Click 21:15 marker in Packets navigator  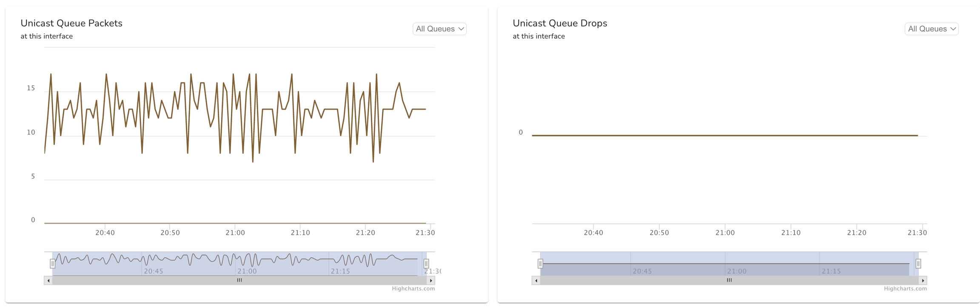[340, 271]
